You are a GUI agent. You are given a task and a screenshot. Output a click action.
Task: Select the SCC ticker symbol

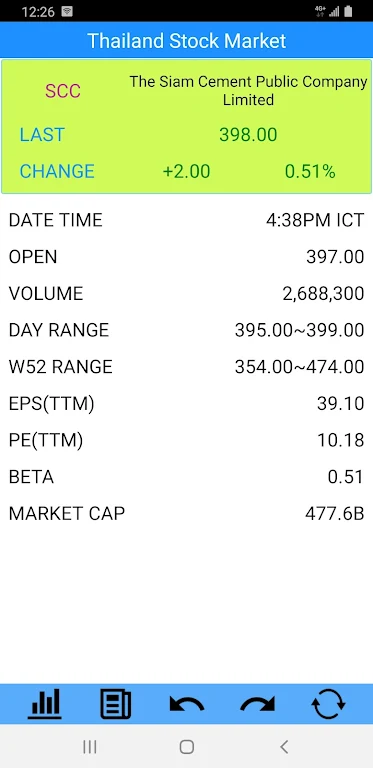63,91
